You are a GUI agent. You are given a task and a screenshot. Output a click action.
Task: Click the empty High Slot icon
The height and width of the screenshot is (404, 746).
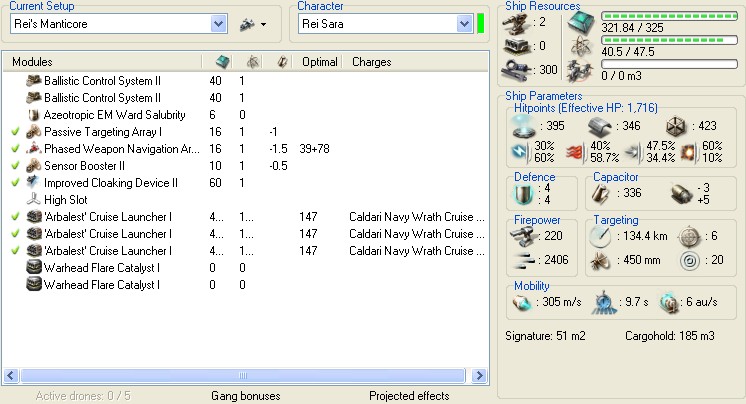coord(33,199)
